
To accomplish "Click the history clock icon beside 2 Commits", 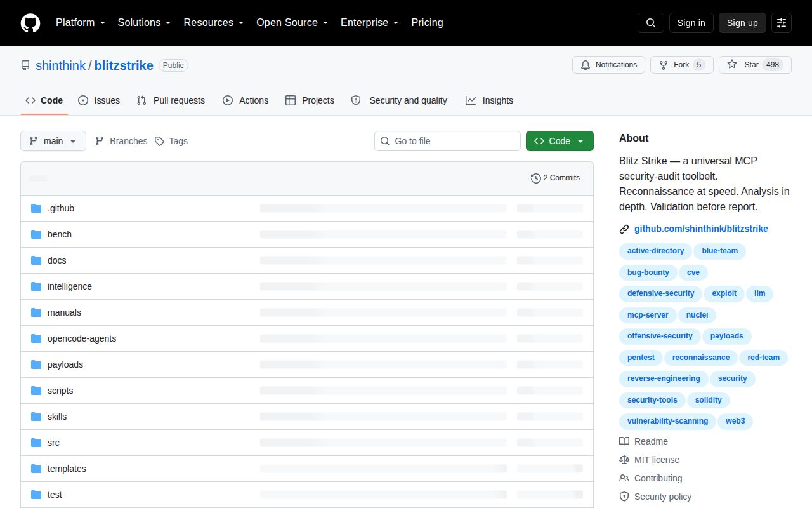I will click(536, 178).
